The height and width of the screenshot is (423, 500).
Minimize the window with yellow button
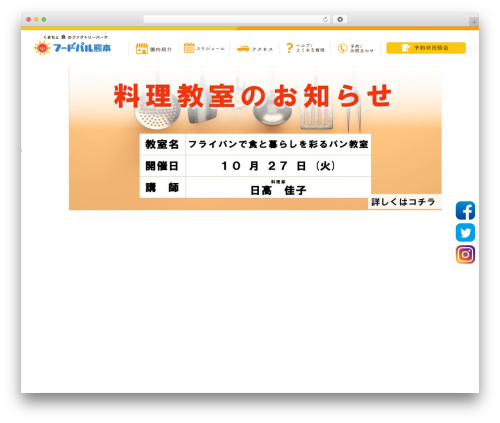(36, 20)
